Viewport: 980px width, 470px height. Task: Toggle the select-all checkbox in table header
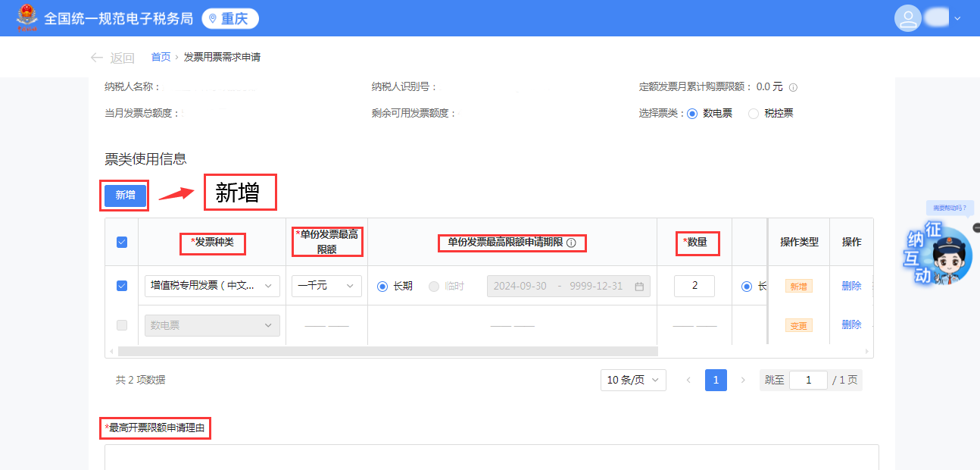click(x=122, y=243)
